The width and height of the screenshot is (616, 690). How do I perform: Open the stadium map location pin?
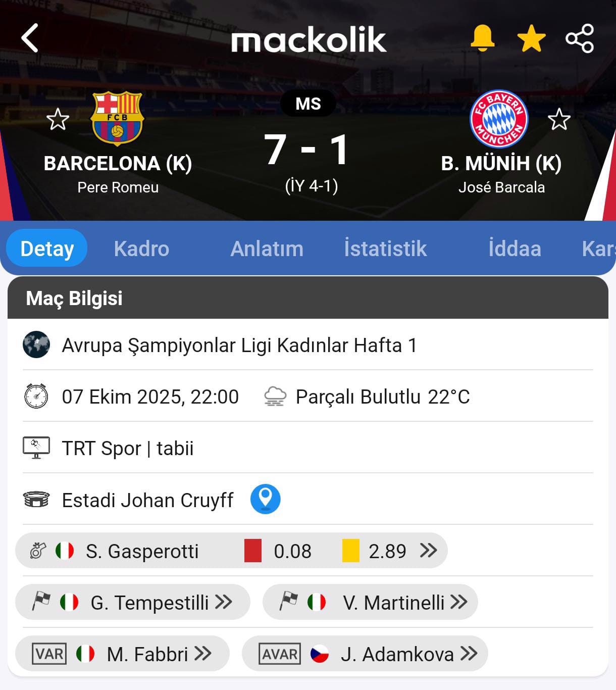pyautogui.click(x=265, y=499)
